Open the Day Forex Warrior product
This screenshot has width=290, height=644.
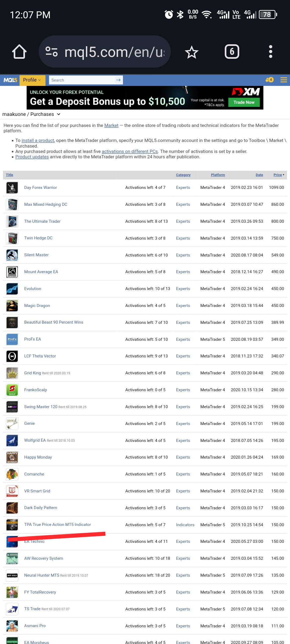pos(41,188)
